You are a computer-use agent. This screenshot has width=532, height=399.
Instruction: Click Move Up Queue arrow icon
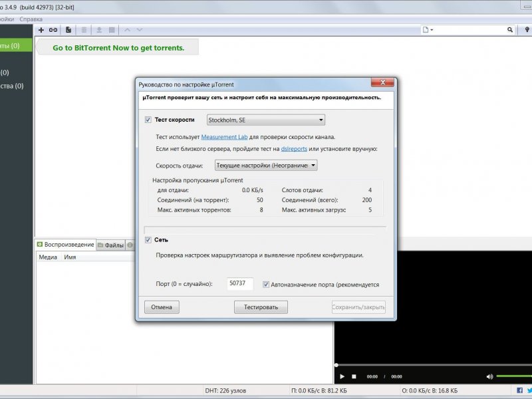tap(127, 30)
